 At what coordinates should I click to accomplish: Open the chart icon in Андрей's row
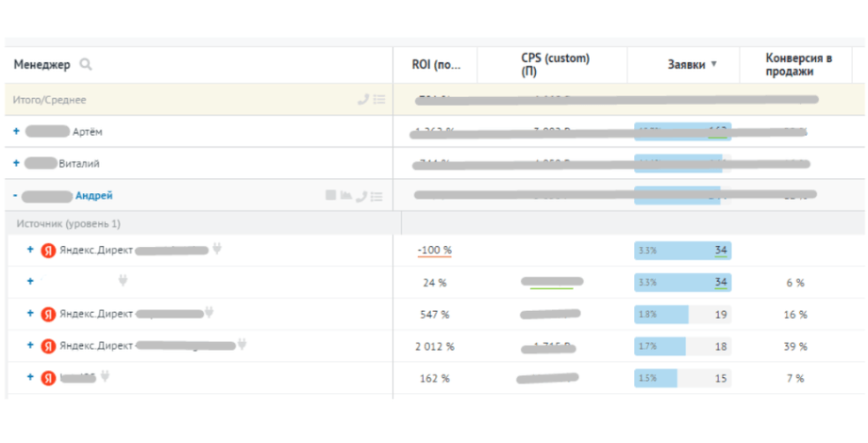pos(346,195)
